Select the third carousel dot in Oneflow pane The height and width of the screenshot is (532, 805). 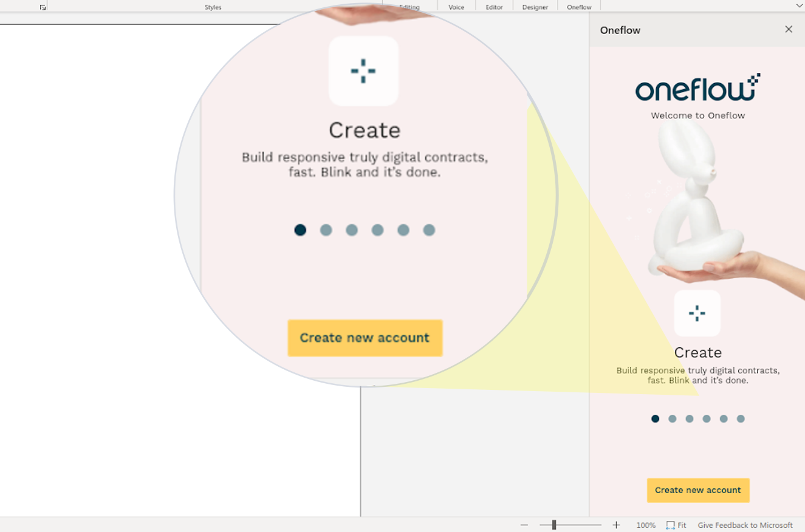[x=689, y=418]
